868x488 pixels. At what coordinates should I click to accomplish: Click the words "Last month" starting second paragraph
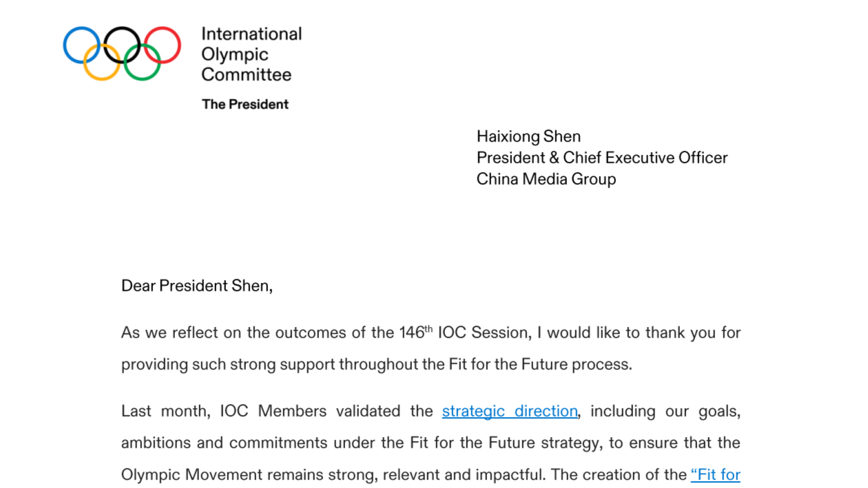[165, 411]
